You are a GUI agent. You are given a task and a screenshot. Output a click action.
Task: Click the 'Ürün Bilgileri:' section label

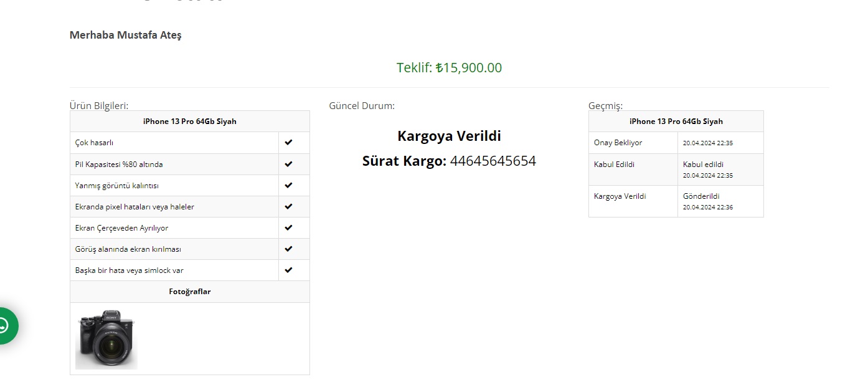click(x=99, y=105)
